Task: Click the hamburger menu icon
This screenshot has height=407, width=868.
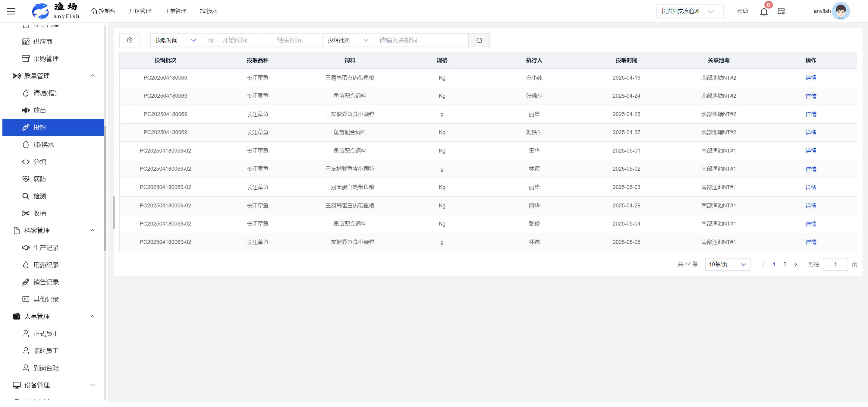Action: click(x=11, y=11)
